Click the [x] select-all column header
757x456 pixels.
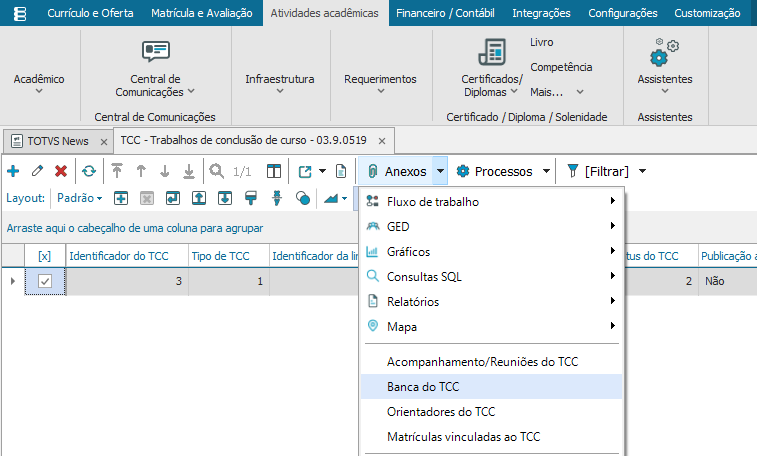pyautogui.click(x=45, y=256)
